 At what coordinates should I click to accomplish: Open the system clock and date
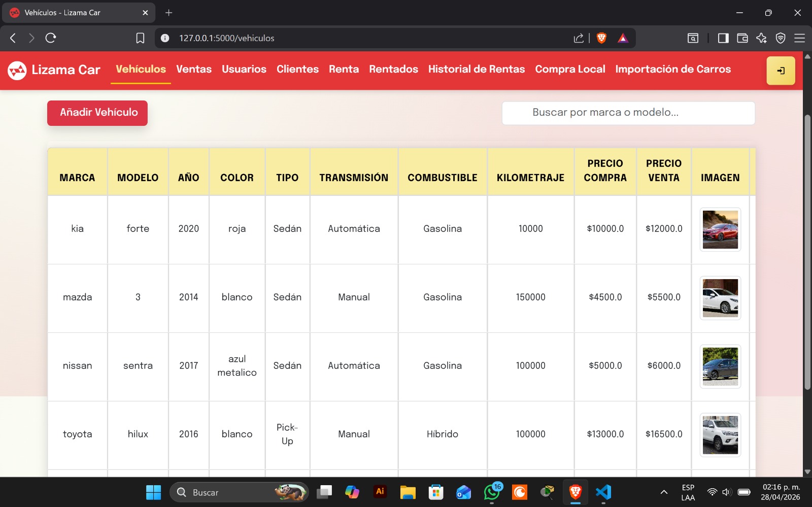click(781, 492)
